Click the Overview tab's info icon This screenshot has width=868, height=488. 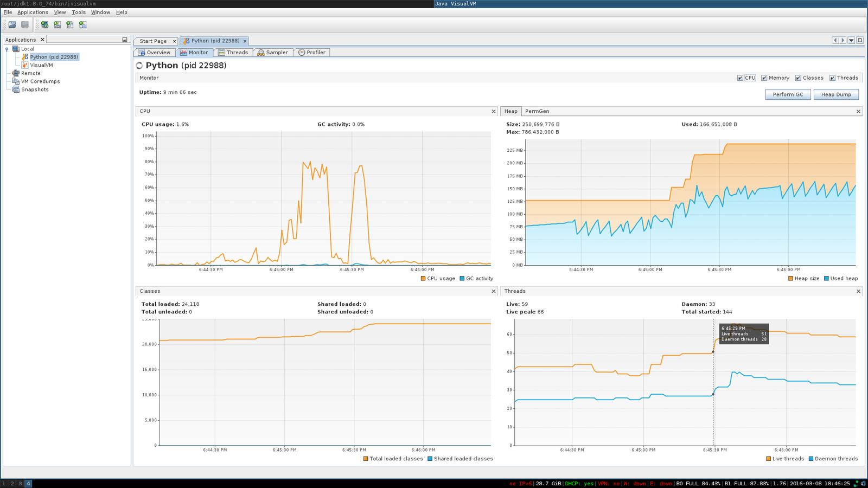pos(142,53)
